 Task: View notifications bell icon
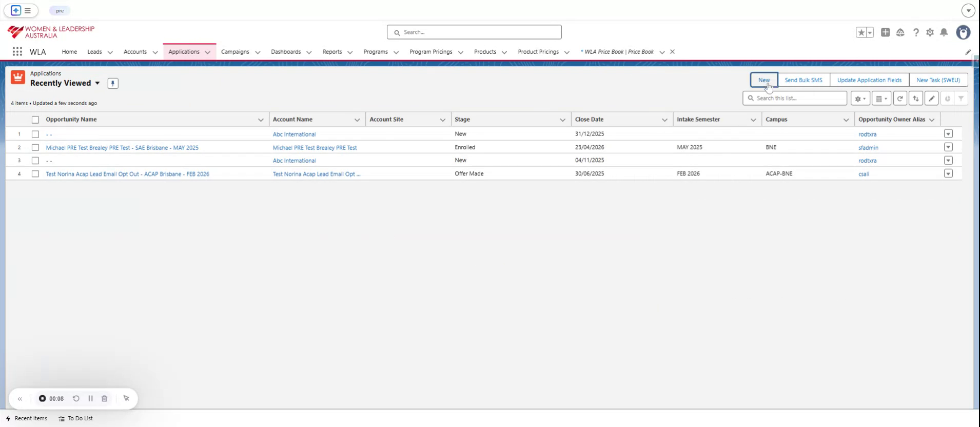(944, 32)
